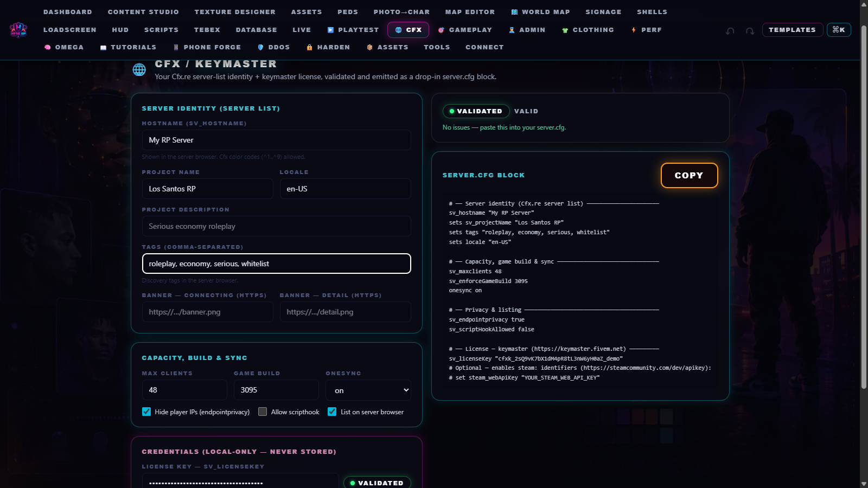The height and width of the screenshot is (488, 868).
Task: Open Live menu item
Action: (x=302, y=30)
